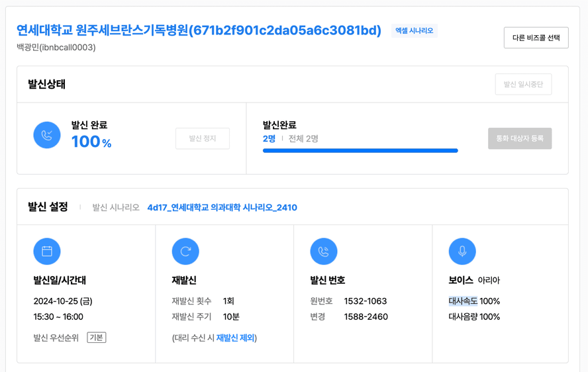This screenshot has height=372, width=588.
Task: Click the 재발신 주기 value 10분
Action: [x=231, y=317]
